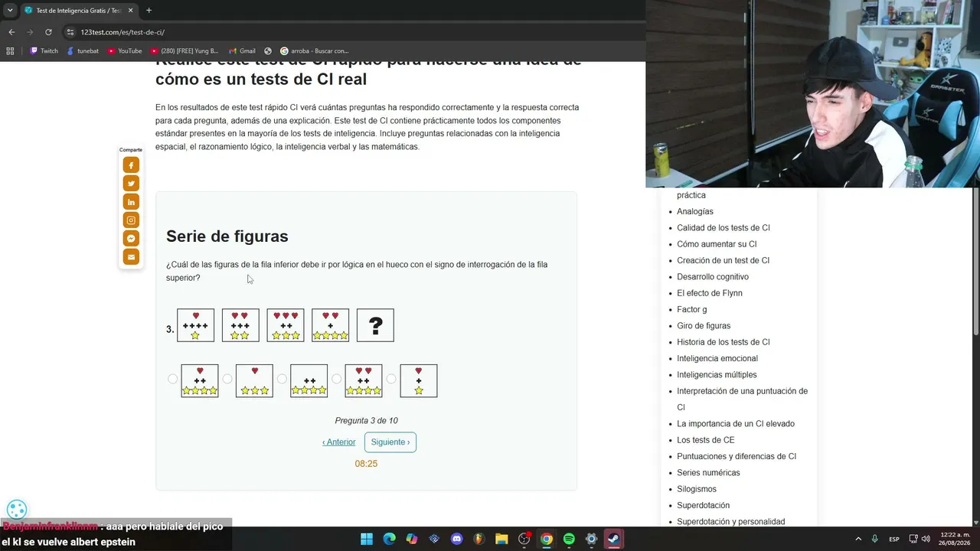Open site information icon in address bar
Screen dimensions: 980x551
(70, 32)
